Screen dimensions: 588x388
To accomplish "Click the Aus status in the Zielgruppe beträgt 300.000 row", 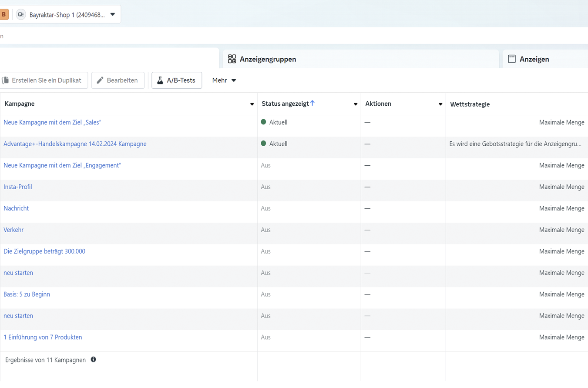I will [x=266, y=251].
